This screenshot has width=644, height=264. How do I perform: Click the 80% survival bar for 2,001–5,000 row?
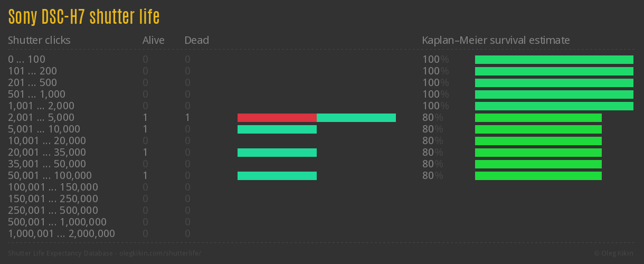pos(538,118)
